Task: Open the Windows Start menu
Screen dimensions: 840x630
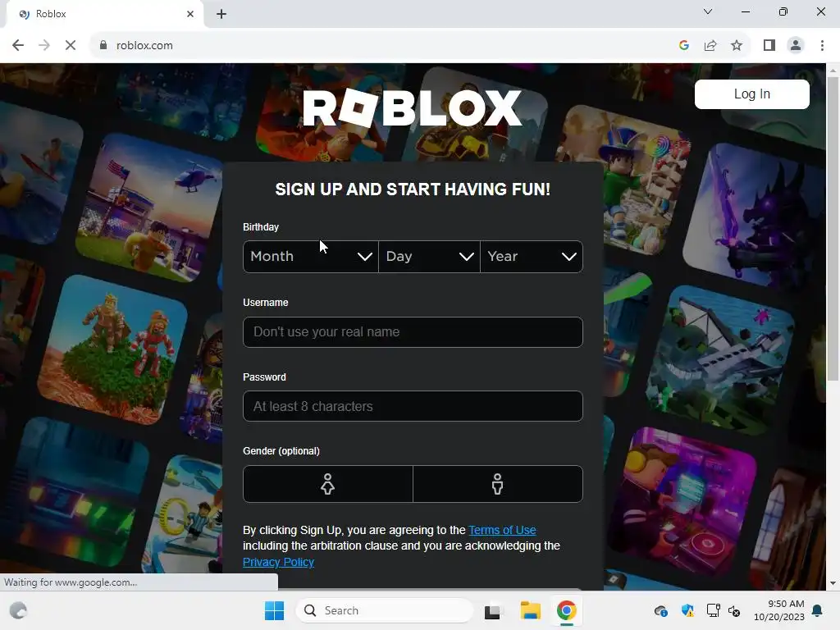Action: [x=274, y=610]
